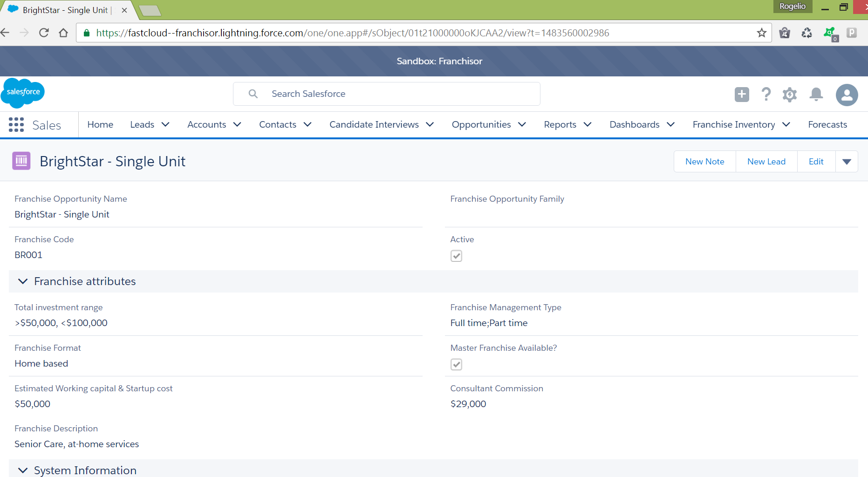
Task: Toggle the Master Franchise Available checkbox
Action: coord(456,364)
